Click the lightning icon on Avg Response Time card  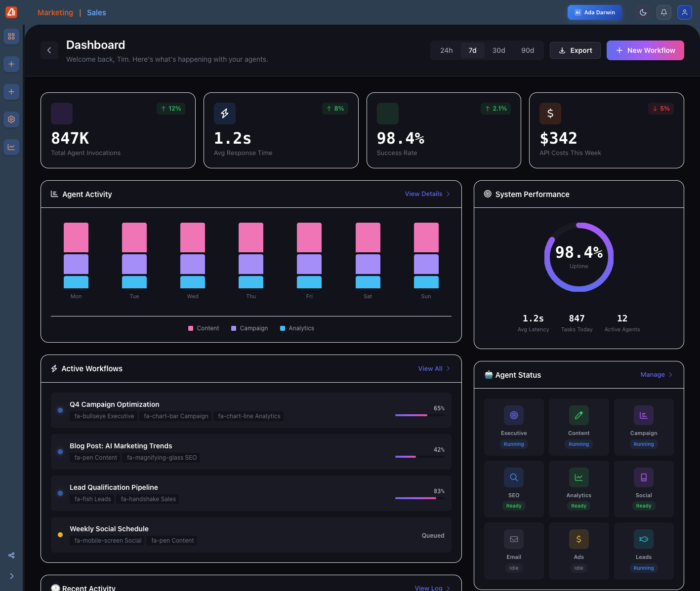(225, 114)
